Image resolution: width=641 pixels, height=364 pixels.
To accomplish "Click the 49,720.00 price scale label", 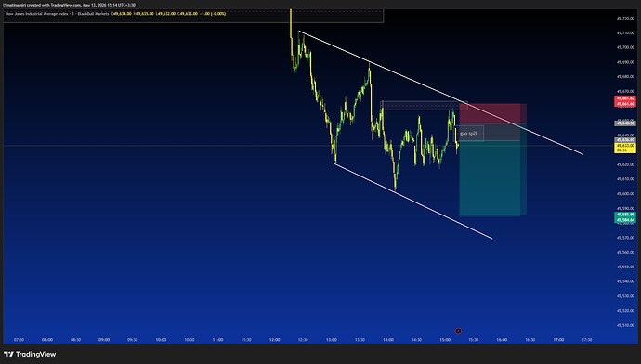I will 625,19.
